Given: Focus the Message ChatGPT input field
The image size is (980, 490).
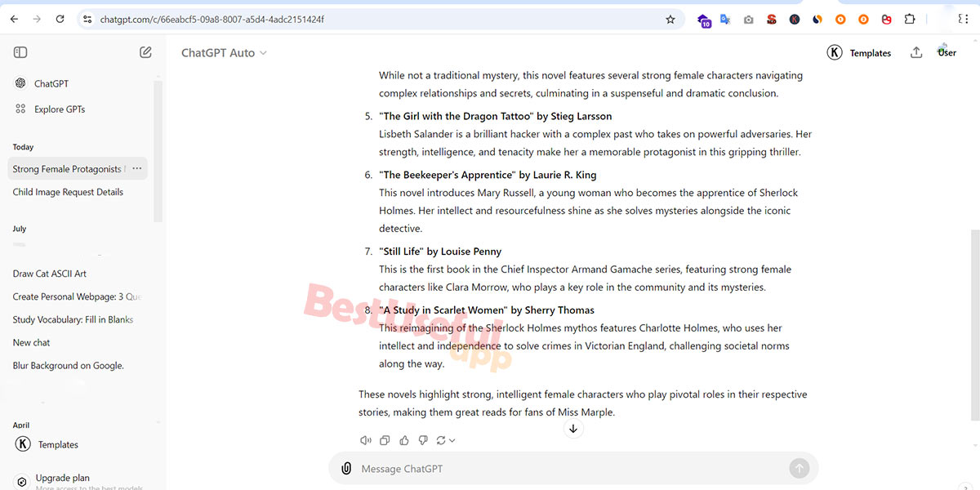Looking at the screenshot, I should (572, 469).
